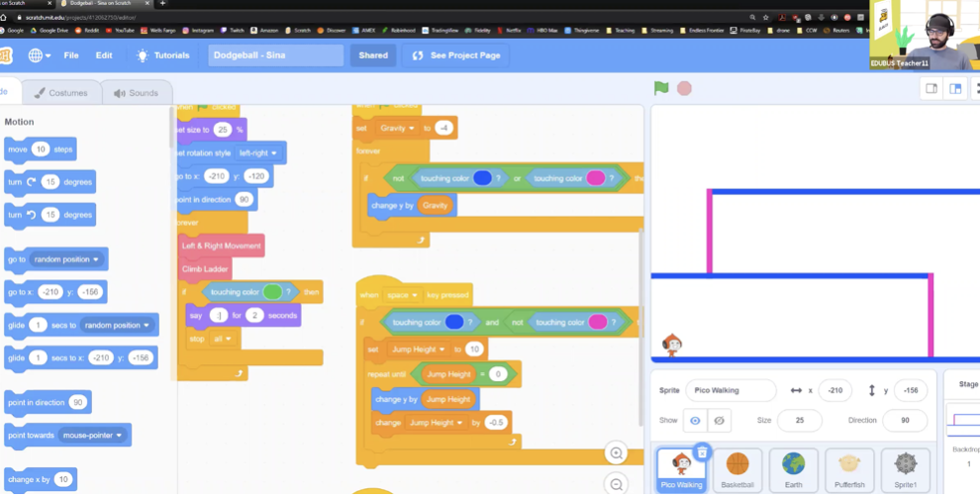Open the language globe menu
Viewport: 980px width, 500px height.
pyautogui.click(x=40, y=55)
